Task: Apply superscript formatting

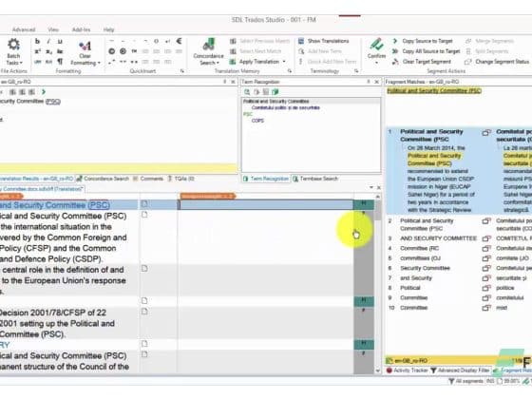Action: pos(37,51)
